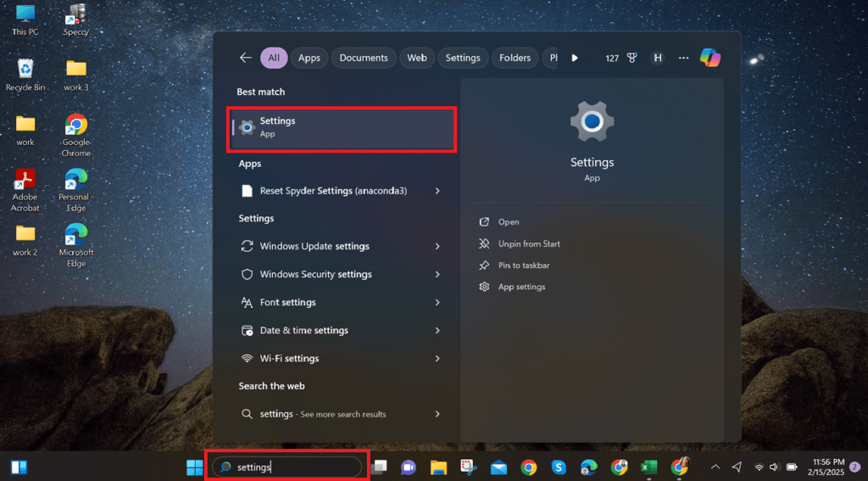868x481 pixels.
Task: Open Excel from the taskbar
Action: pos(648,467)
